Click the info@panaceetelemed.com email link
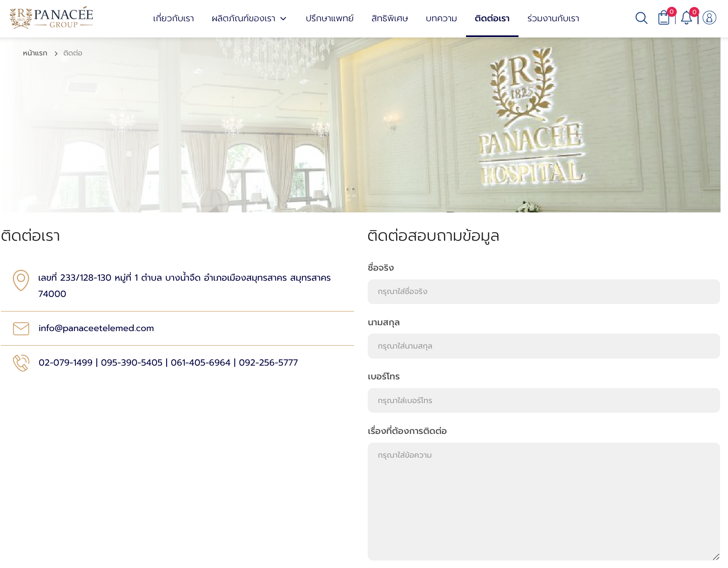The height and width of the screenshot is (568, 728). click(x=96, y=328)
